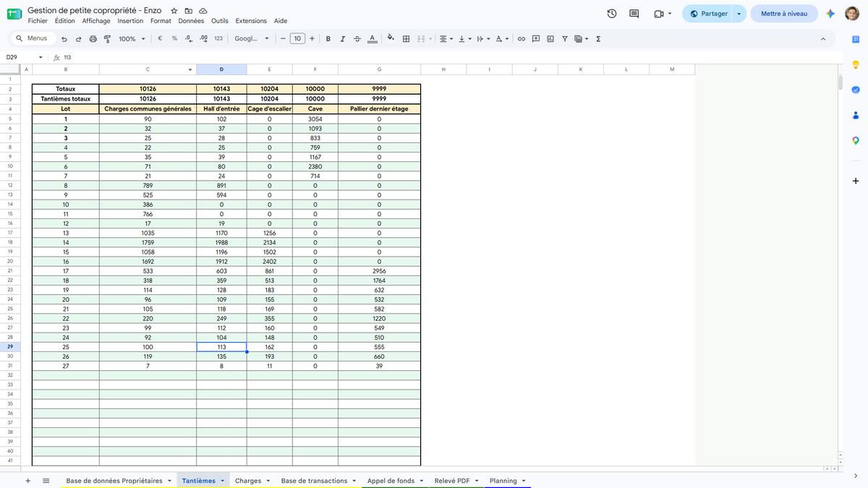Image resolution: width=868 pixels, height=488 pixels.
Task: Open Google Keep side panel
Action: [856, 64]
